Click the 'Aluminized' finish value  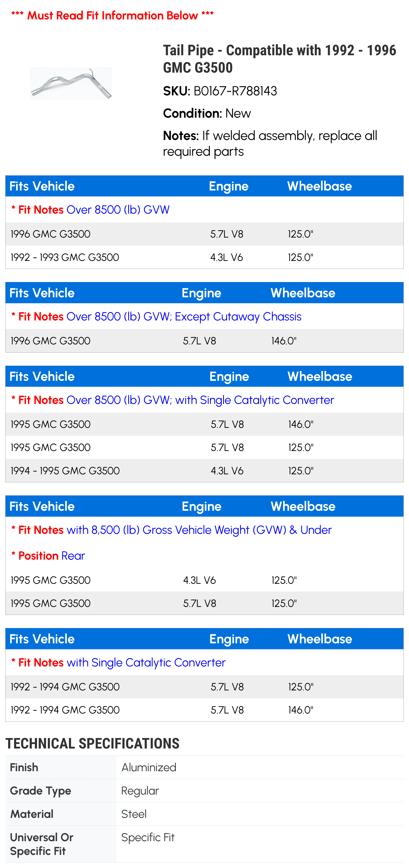click(149, 767)
